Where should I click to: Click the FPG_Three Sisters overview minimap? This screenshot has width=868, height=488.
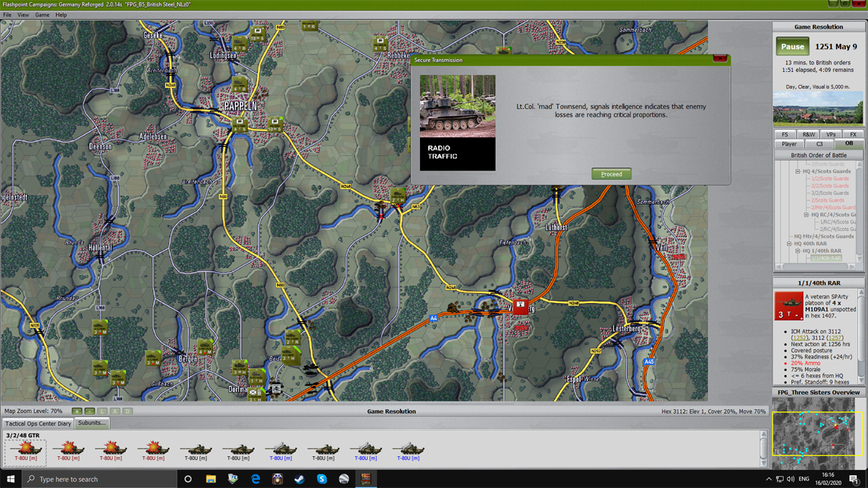click(818, 433)
